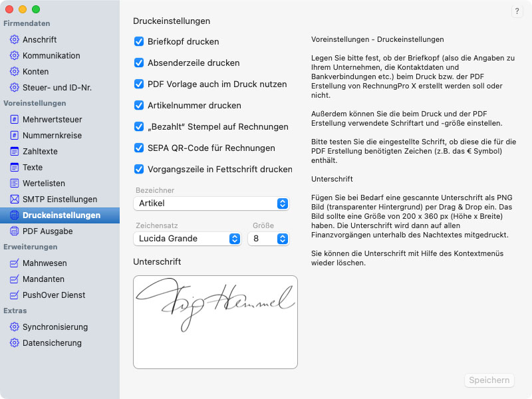The width and height of the screenshot is (532, 399).
Task: Click the PDF Ausgabe icon in sidebar
Action: click(15, 231)
